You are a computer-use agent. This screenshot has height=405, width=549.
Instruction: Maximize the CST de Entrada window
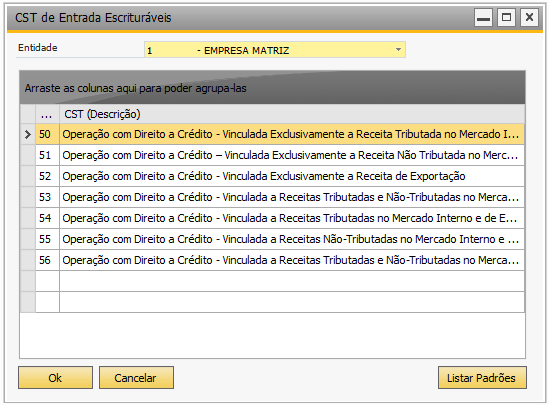pos(506,18)
